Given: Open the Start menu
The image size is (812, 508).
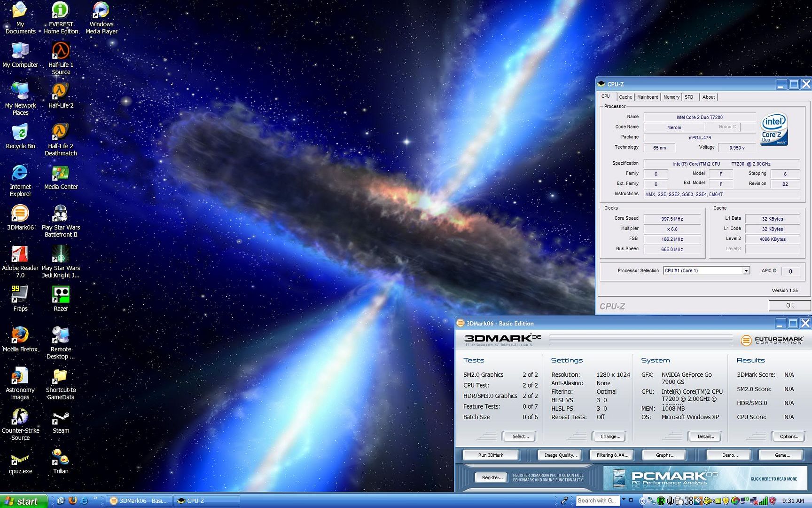Looking at the screenshot, I should click(x=23, y=501).
